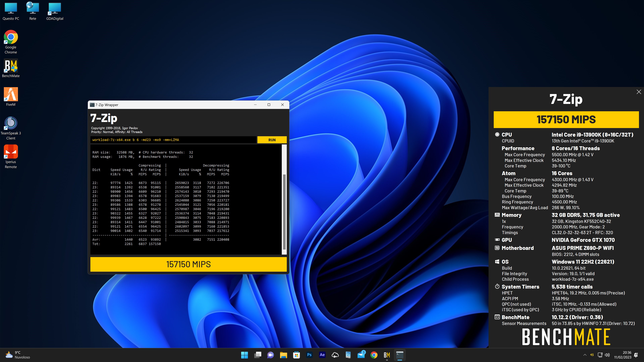Image resolution: width=644 pixels, height=362 pixels.
Task: Open After Effects from the taskbar
Action: (322, 355)
